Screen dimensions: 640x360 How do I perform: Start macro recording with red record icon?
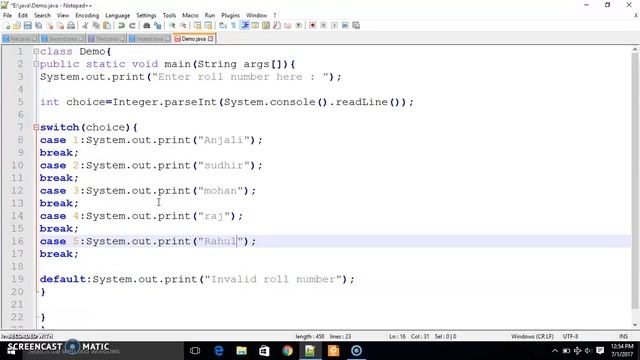click(x=312, y=25)
